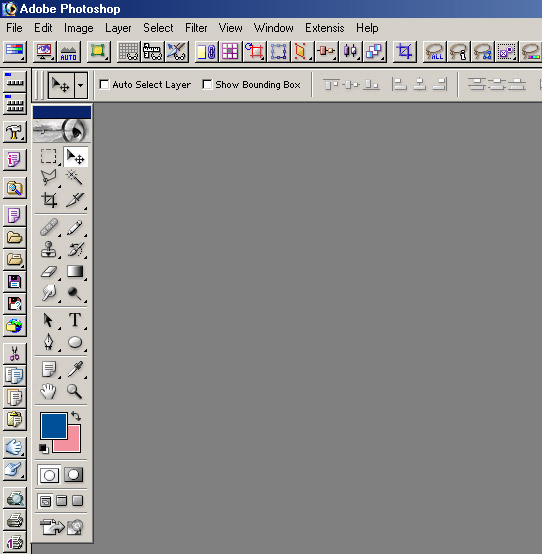542x554 pixels.
Task: Select the Eraser tool
Action: pos(48,271)
